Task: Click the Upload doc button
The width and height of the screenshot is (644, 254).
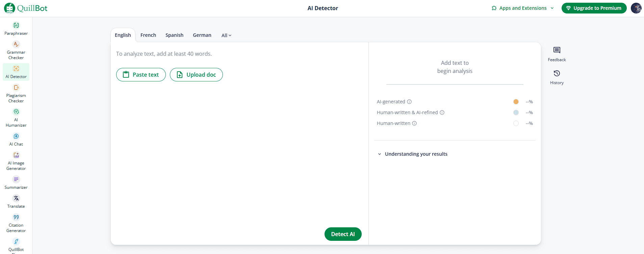Action: (196, 75)
